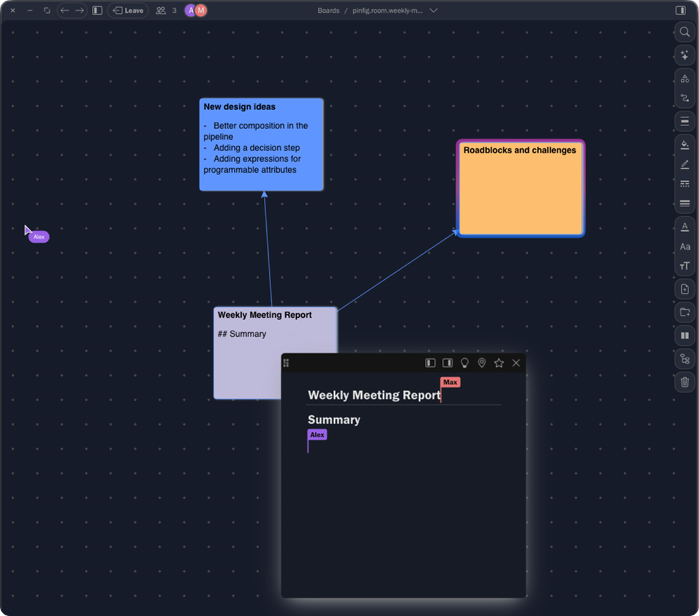Click the add new document icon

pyautogui.click(x=684, y=289)
